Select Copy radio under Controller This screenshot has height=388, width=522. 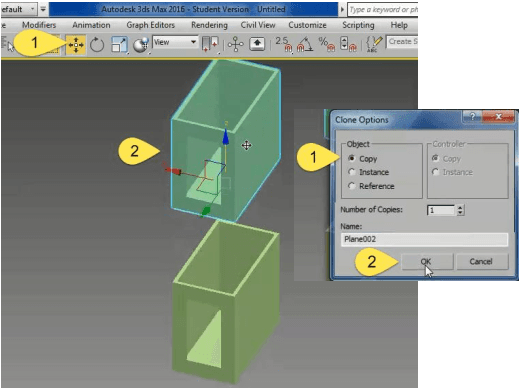[x=435, y=158]
